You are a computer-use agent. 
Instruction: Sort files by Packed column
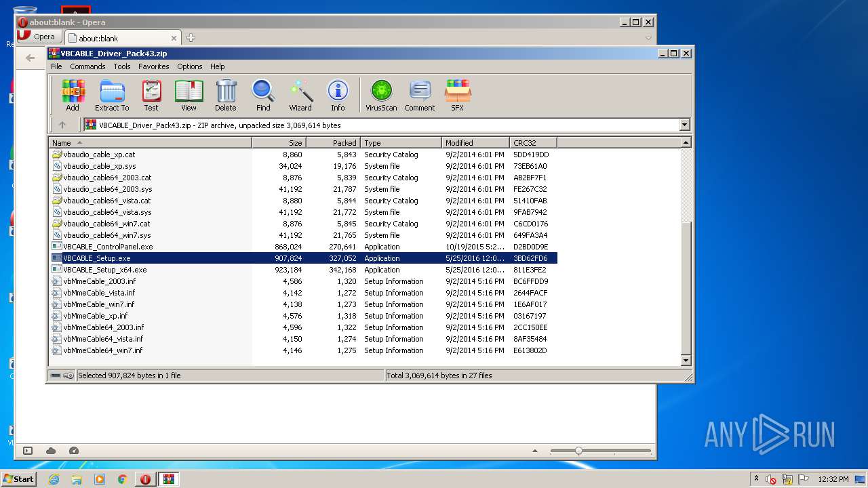point(334,142)
